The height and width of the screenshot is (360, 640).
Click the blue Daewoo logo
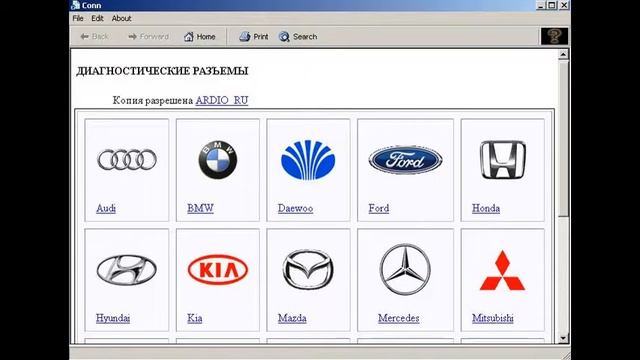click(308, 160)
